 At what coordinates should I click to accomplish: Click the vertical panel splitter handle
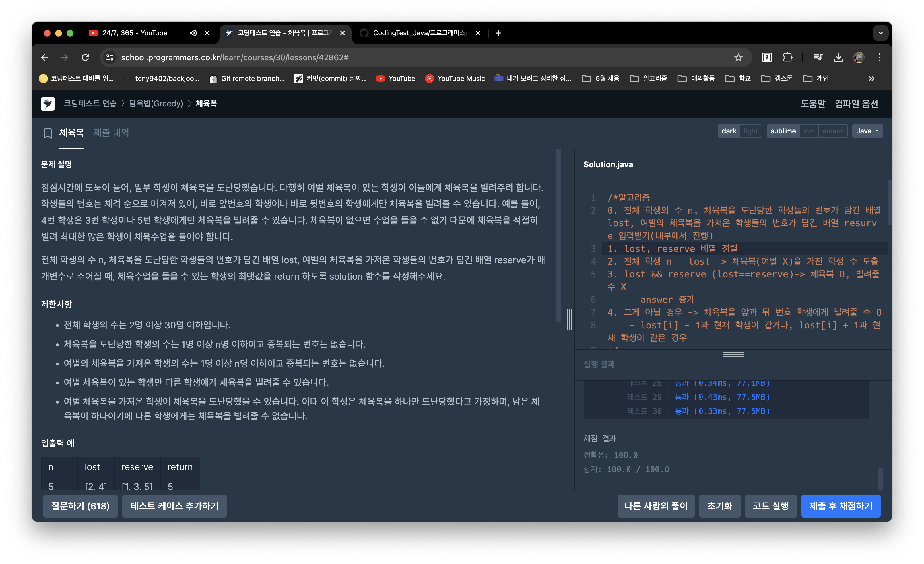tap(569, 320)
